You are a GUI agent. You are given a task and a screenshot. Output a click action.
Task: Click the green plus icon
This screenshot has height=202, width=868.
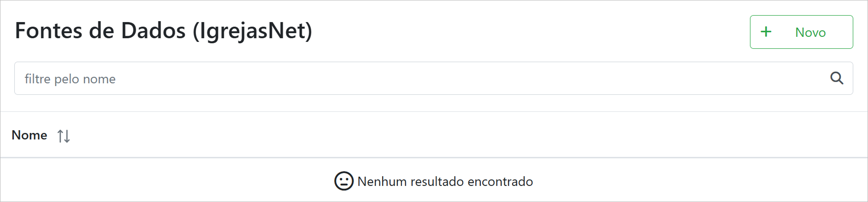[x=766, y=32]
